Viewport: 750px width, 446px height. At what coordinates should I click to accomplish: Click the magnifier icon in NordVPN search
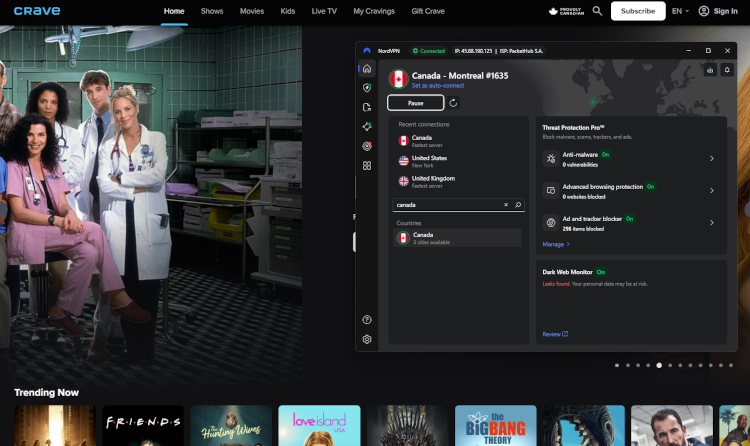[518, 205]
